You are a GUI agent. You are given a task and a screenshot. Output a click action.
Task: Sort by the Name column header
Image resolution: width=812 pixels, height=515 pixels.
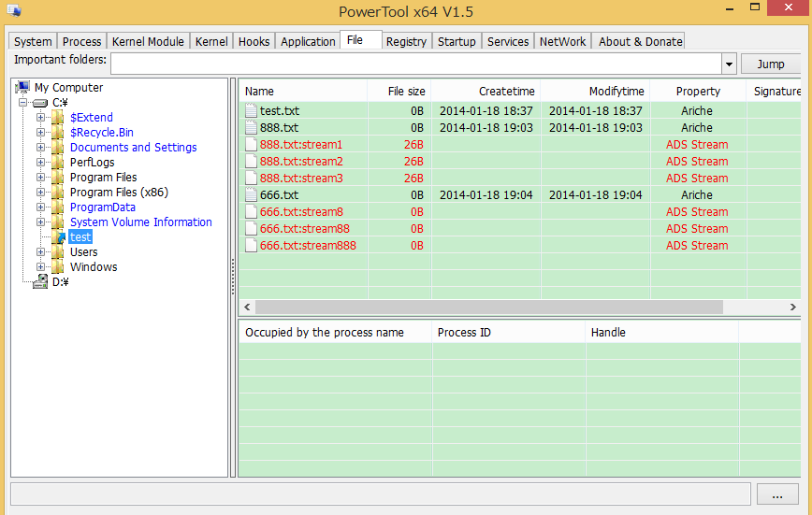(303, 91)
